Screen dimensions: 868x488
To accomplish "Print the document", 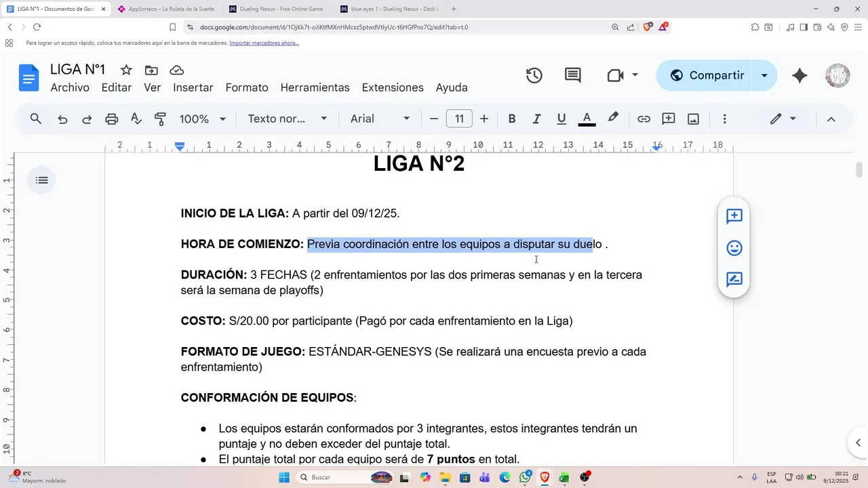I will click(111, 119).
